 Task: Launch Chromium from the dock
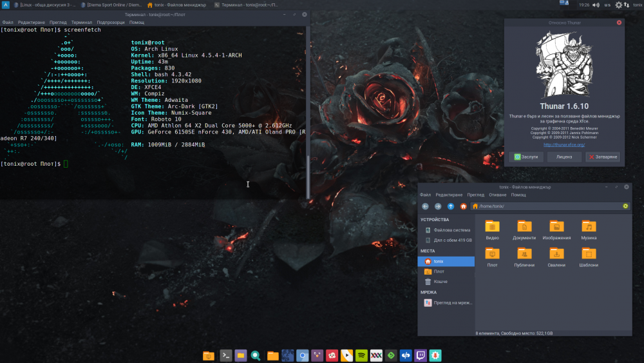pos(302,356)
